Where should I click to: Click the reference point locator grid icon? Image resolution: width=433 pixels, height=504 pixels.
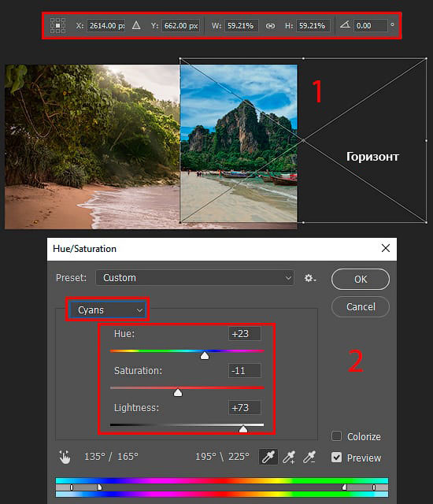coord(57,25)
